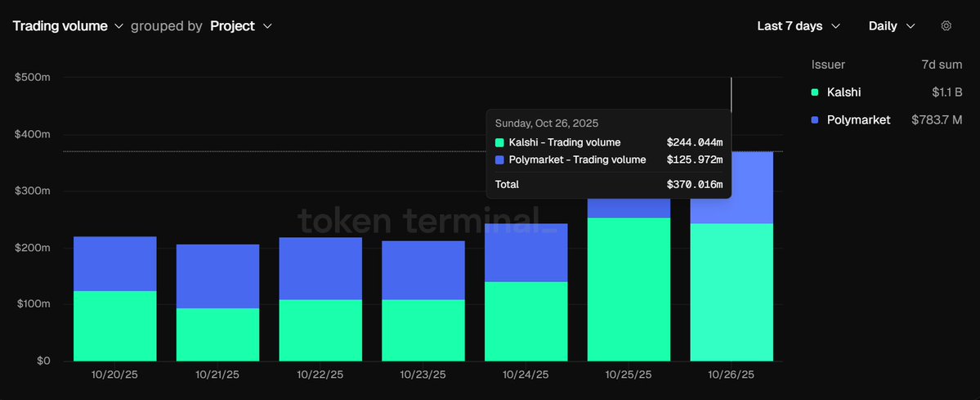Viewport: 980px width, 400px height.
Task: Open the chart settings gear icon
Action: (x=946, y=26)
